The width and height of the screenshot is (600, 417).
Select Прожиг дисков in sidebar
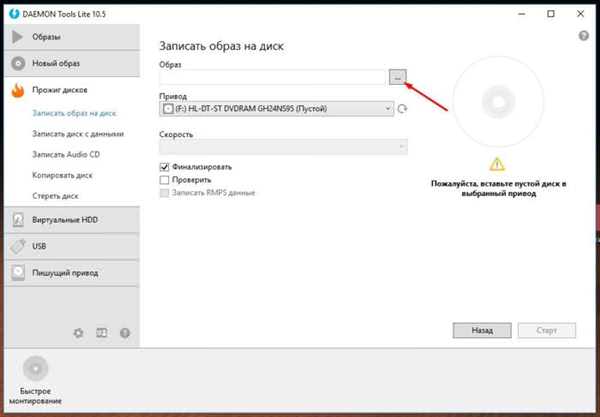tap(72, 90)
